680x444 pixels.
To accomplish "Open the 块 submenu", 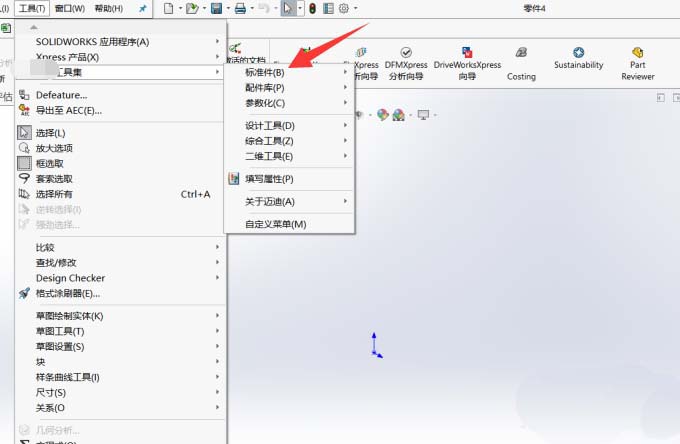I will (x=121, y=362).
